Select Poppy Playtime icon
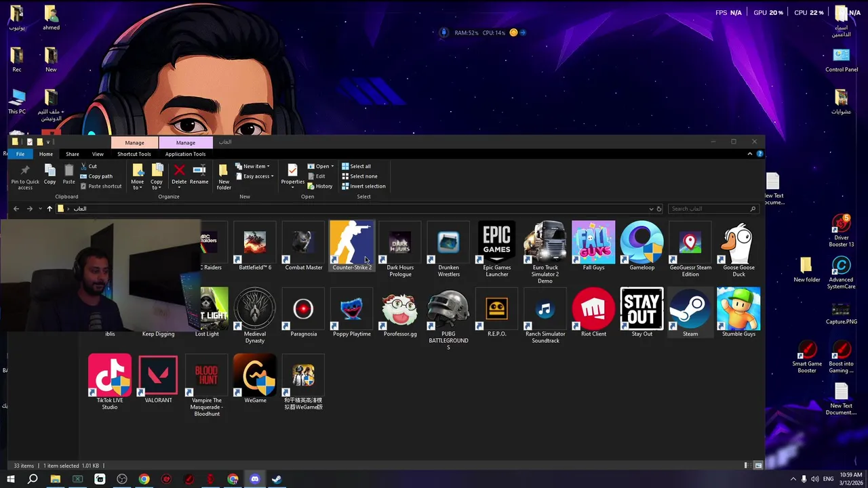This screenshot has height=488, width=868. 352,312
